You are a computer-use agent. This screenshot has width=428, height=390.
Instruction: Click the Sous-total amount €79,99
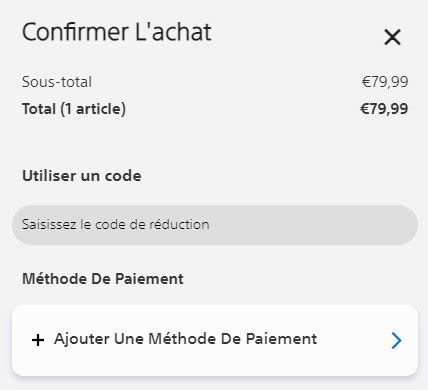tap(385, 82)
